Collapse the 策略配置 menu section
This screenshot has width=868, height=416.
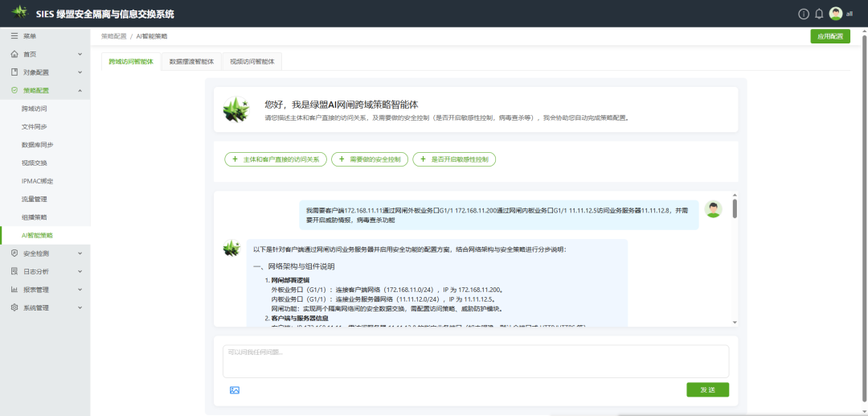point(80,90)
